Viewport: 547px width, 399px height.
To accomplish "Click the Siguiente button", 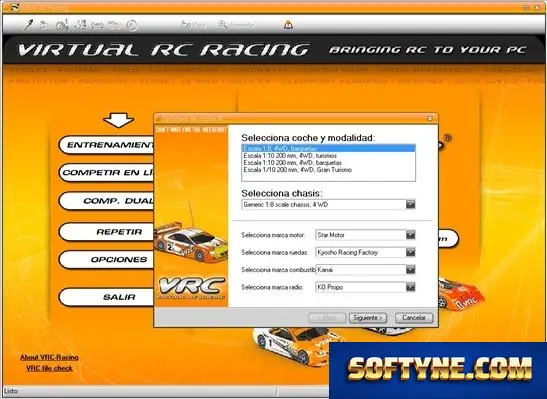I will (x=368, y=318).
